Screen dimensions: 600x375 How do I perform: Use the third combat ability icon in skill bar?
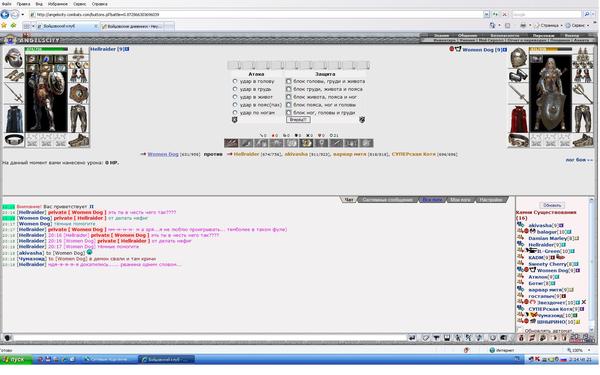261,143
